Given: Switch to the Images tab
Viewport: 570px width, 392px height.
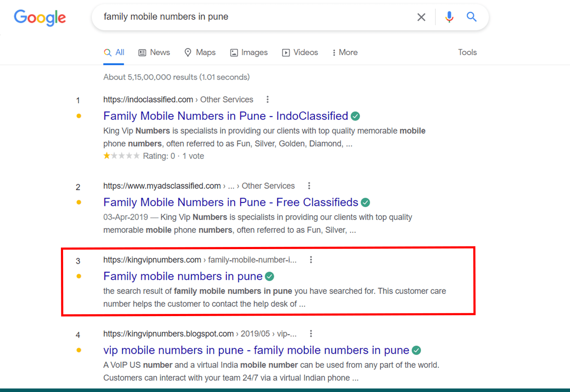Looking at the screenshot, I should 249,52.
